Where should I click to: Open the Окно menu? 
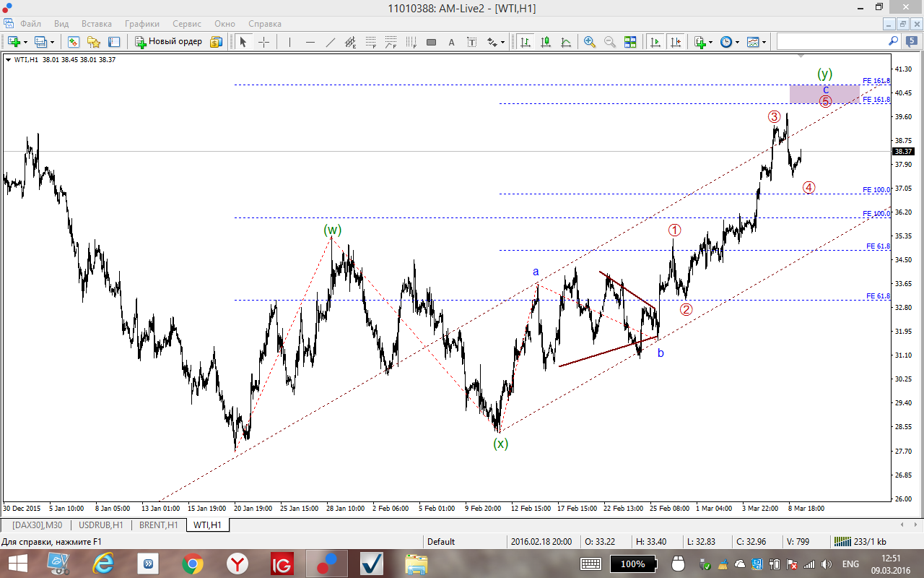226,24
